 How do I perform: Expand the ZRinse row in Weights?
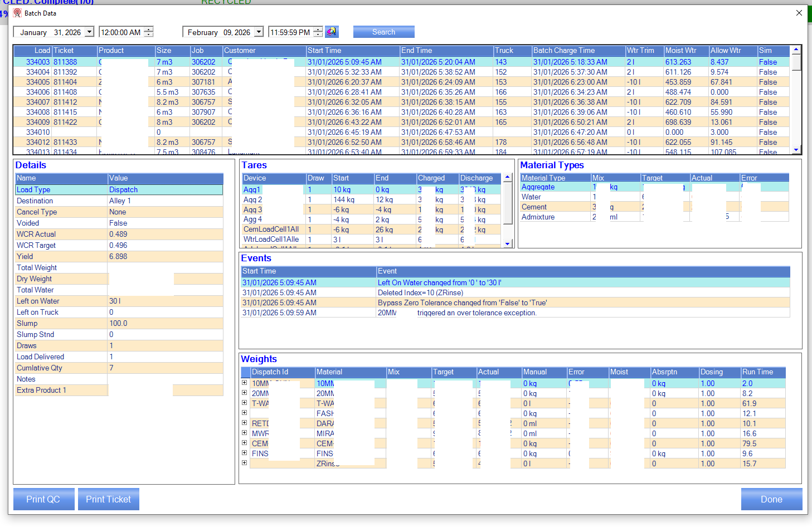[244, 463]
